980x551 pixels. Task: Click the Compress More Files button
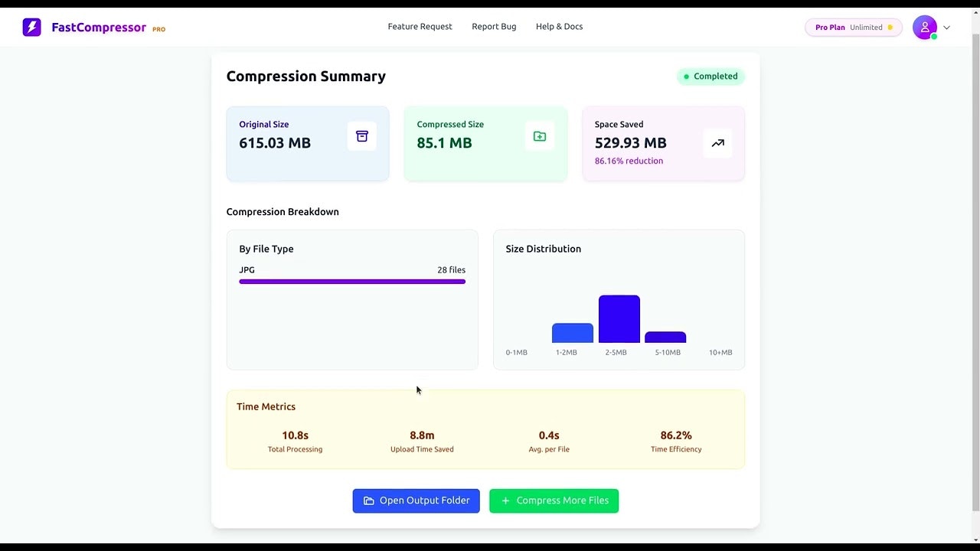554,500
